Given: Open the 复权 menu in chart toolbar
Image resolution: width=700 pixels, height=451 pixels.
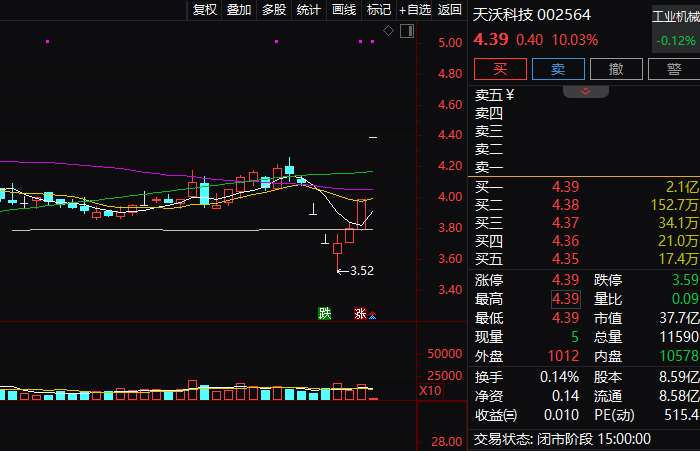Looking at the screenshot, I should coord(204,10).
